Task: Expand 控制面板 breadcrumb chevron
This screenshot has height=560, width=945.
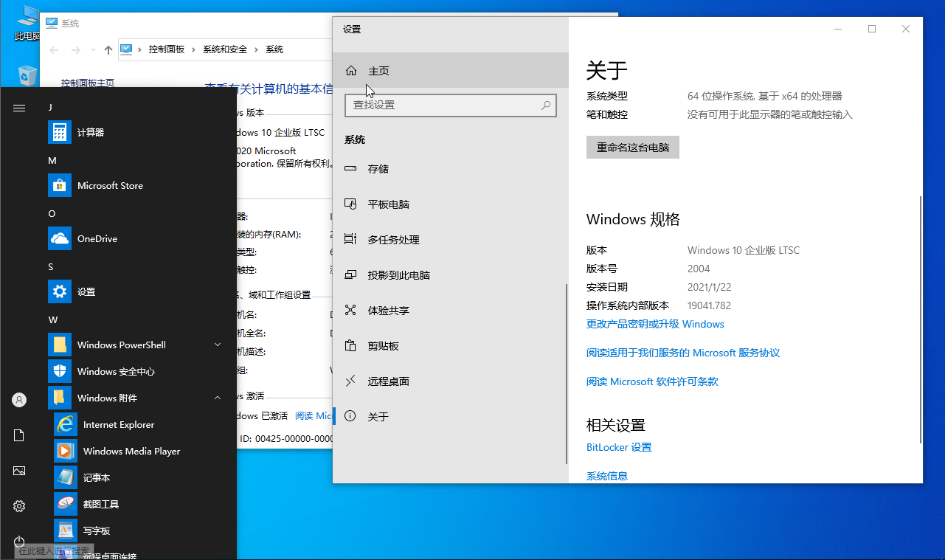Action: click(194, 49)
